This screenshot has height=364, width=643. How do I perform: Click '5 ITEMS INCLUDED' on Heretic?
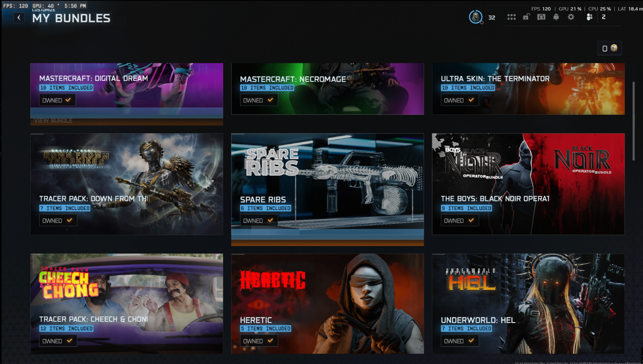[266, 328]
